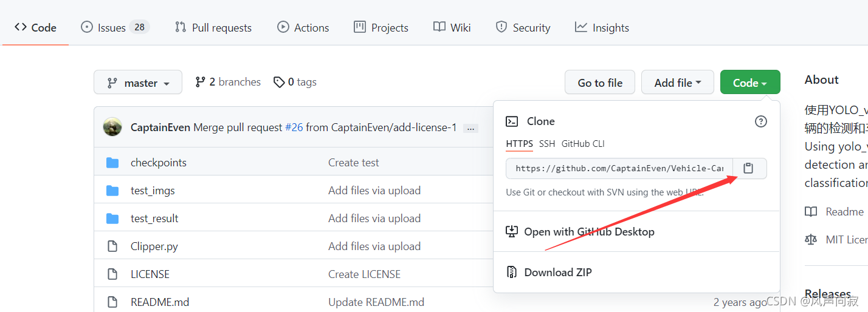This screenshot has height=312, width=868.
Task: Open the Code tab
Action: [x=35, y=27]
